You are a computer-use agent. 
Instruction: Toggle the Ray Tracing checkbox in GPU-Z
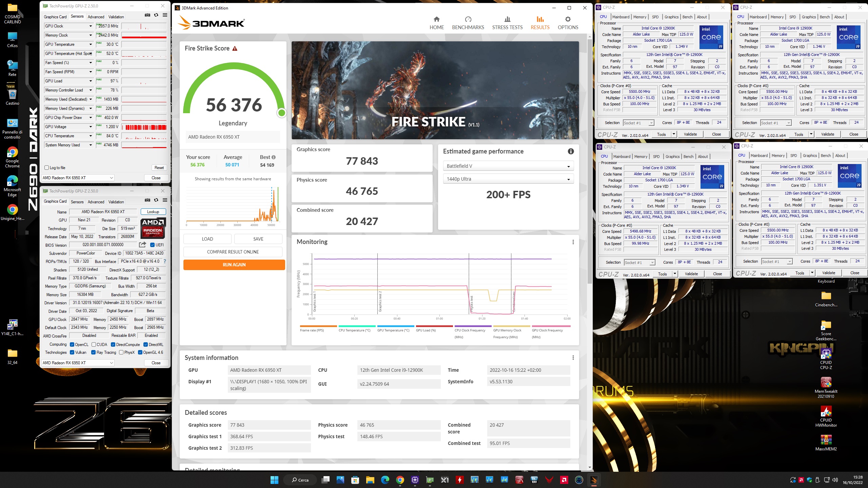pyautogui.click(x=93, y=352)
